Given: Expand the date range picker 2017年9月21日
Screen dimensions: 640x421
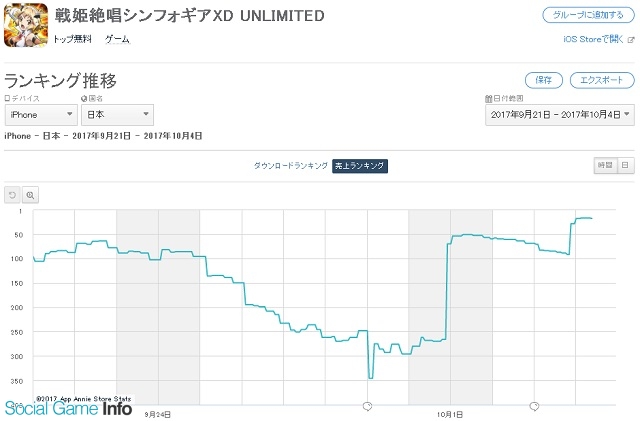Looking at the screenshot, I should coord(560,115).
